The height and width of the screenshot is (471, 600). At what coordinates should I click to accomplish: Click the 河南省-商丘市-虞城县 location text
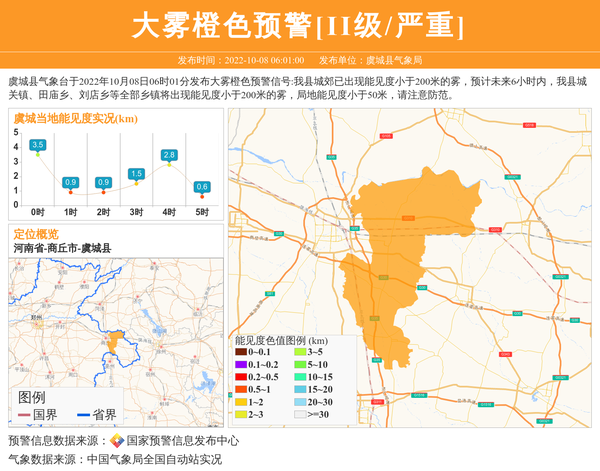point(62,248)
